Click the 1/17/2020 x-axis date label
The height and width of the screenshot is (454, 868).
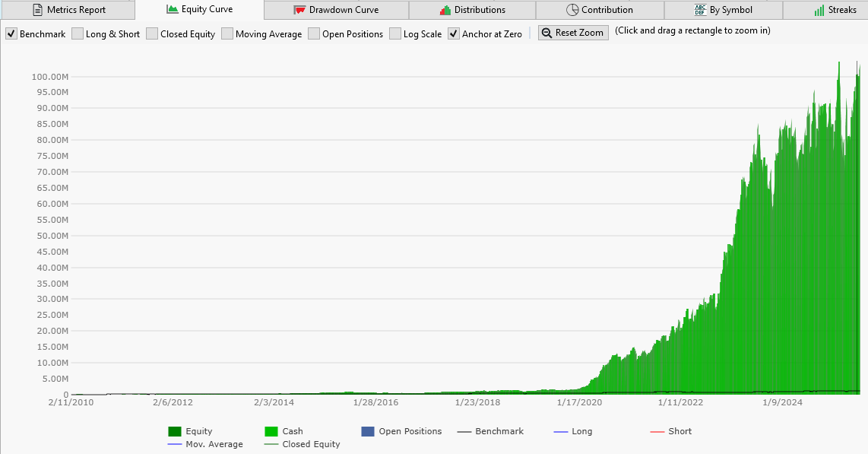(x=580, y=402)
